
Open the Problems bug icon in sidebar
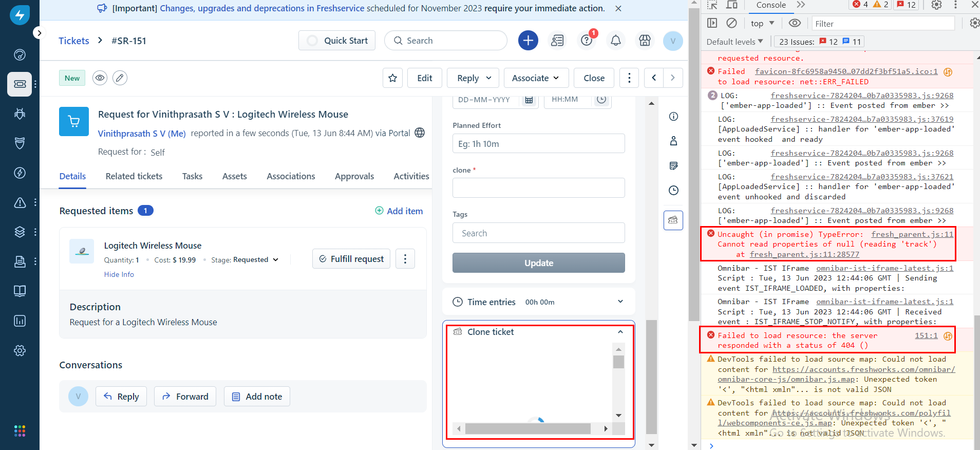point(20,114)
